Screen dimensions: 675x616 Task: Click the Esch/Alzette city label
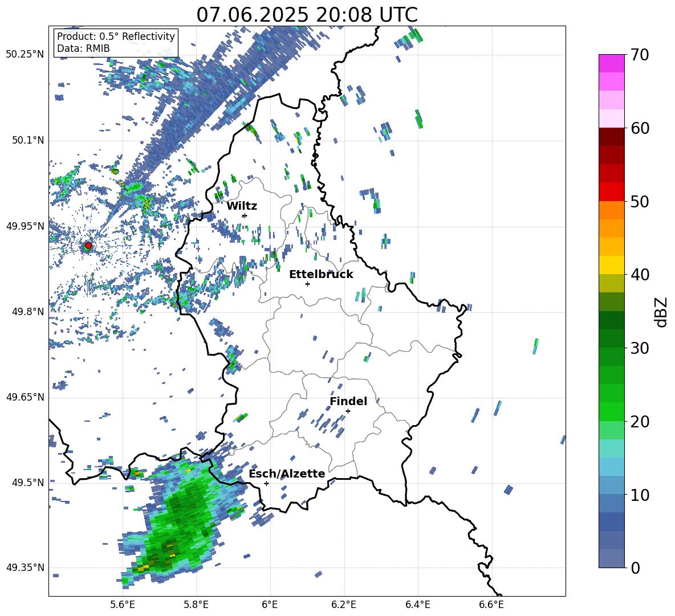[x=287, y=474]
